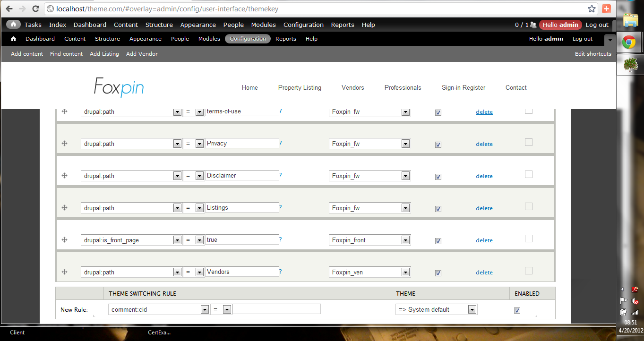Viewport: 644px width, 341px height.
Task: Open the System default theme dropdown
Action: (437, 309)
